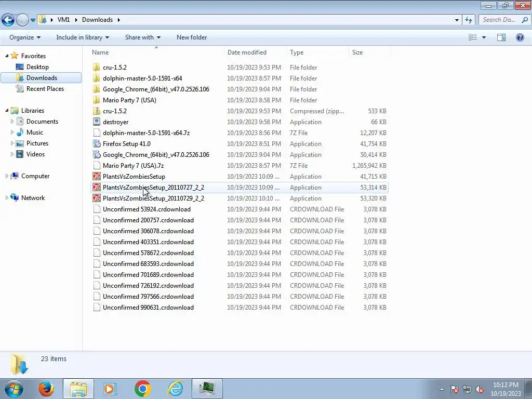The width and height of the screenshot is (532, 399).
Task: Select Desktop in Favorites
Action: (x=37, y=67)
